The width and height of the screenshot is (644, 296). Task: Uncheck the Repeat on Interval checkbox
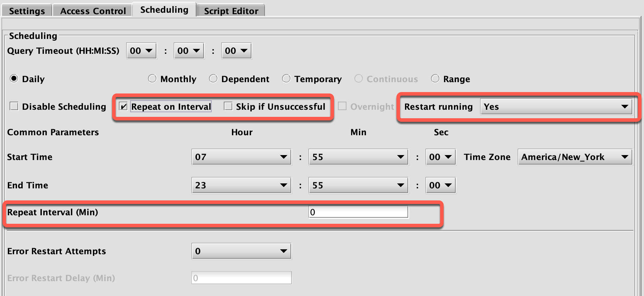pos(123,106)
